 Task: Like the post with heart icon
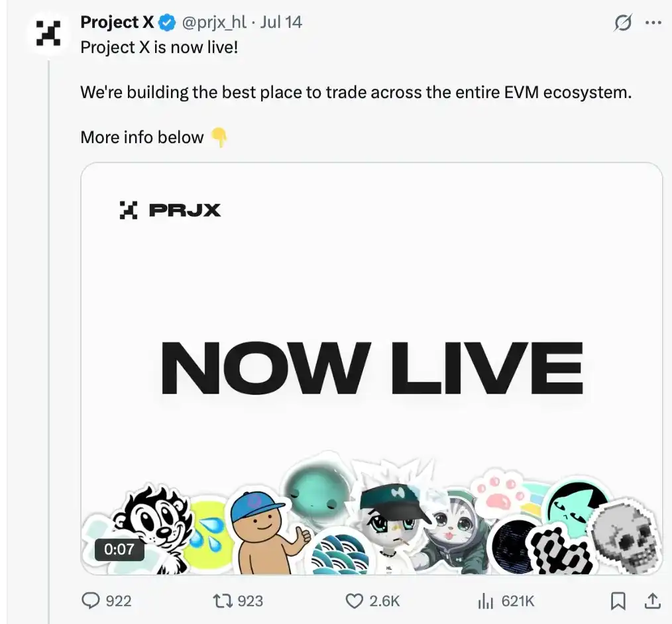click(355, 601)
